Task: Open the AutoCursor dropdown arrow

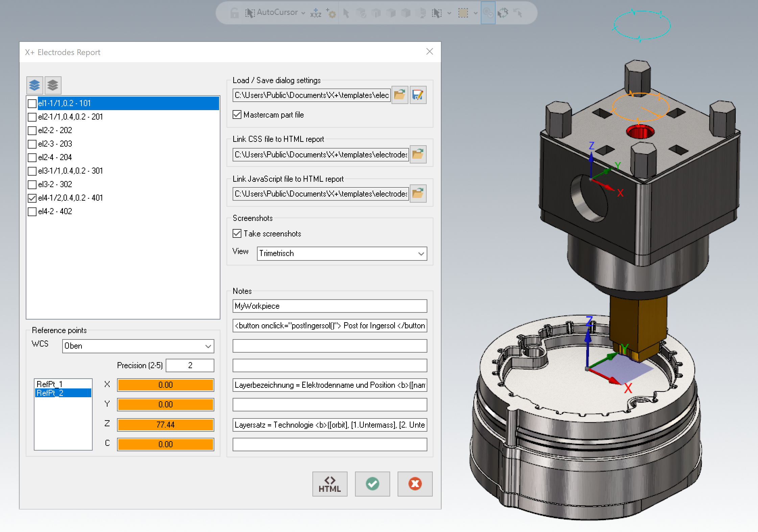Action: [303, 13]
